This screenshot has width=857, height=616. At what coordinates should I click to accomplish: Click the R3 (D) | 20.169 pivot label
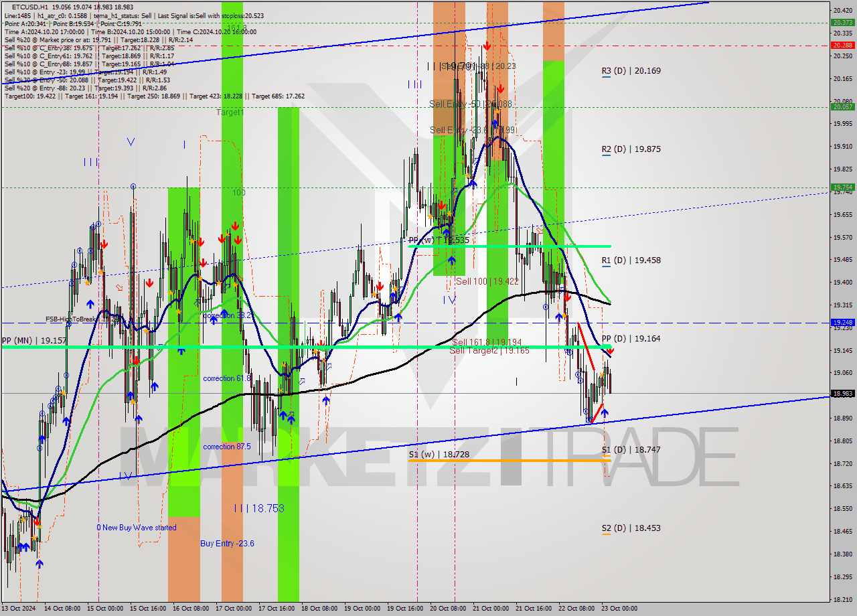(x=631, y=70)
